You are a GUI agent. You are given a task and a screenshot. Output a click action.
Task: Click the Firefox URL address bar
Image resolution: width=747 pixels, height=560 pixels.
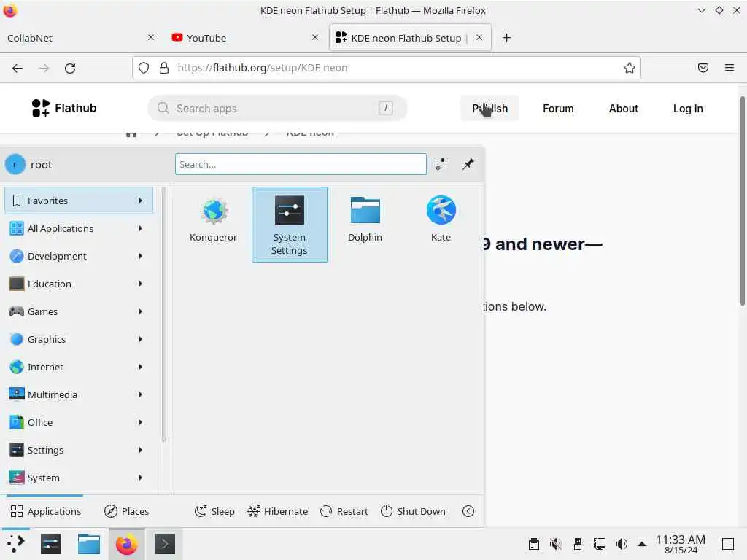pyautogui.click(x=386, y=68)
